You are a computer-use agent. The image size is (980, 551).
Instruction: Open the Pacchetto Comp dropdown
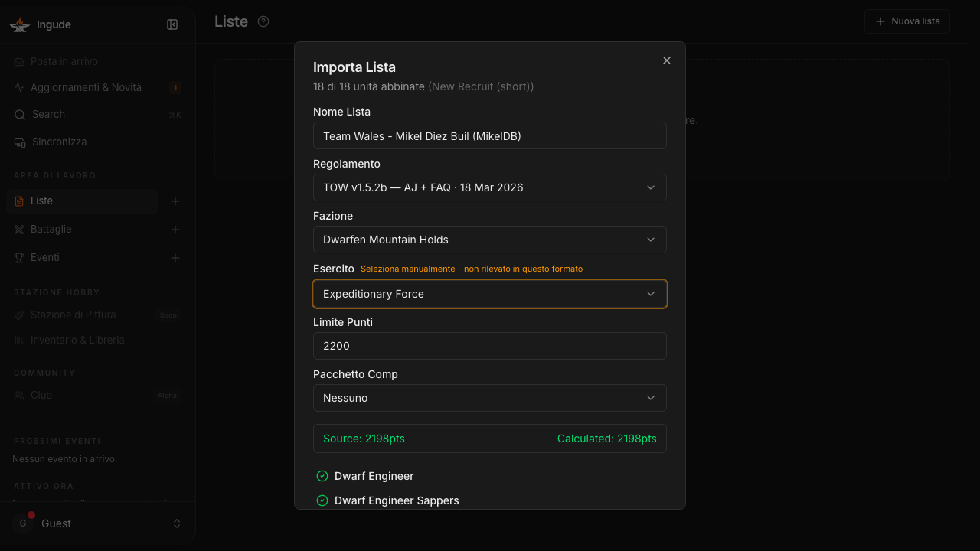[490, 398]
